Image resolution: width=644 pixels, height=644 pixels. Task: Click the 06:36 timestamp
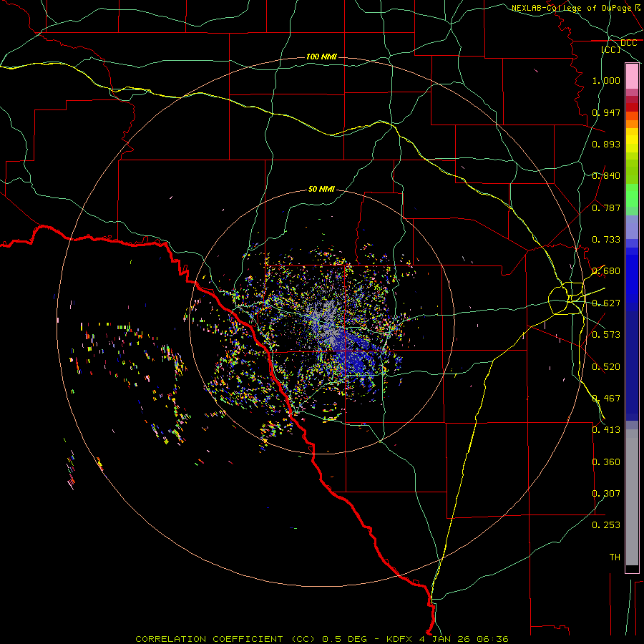(x=493, y=639)
